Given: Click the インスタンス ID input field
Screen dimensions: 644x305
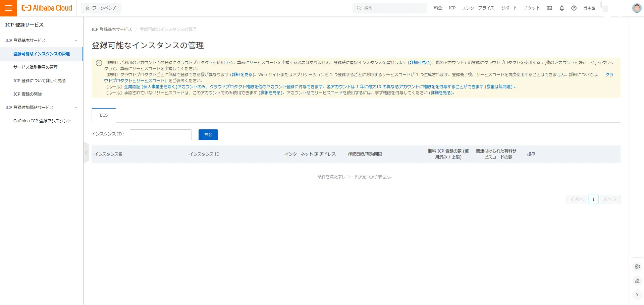Looking at the screenshot, I should [x=161, y=135].
